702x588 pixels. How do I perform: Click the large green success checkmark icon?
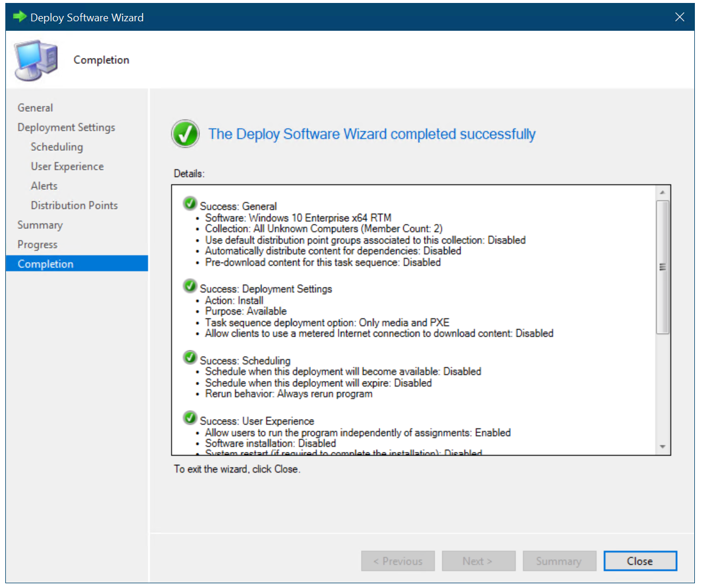pos(186,134)
